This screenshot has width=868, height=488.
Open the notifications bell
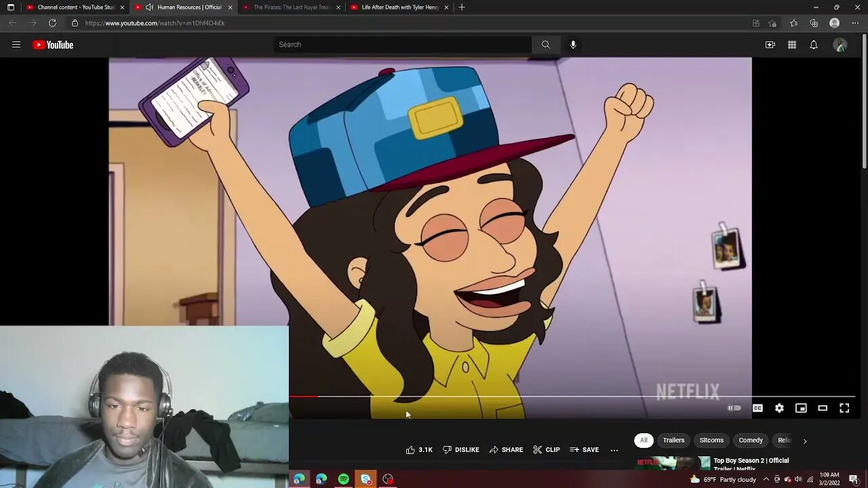(x=814, y=45)
